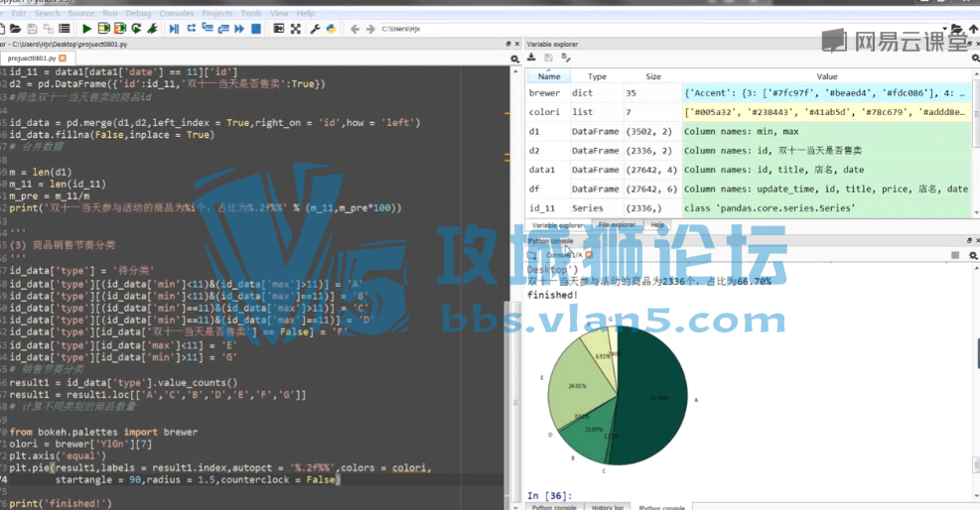Run cell and advance icon
Viewport: 980px width, 510px height.
120,29
